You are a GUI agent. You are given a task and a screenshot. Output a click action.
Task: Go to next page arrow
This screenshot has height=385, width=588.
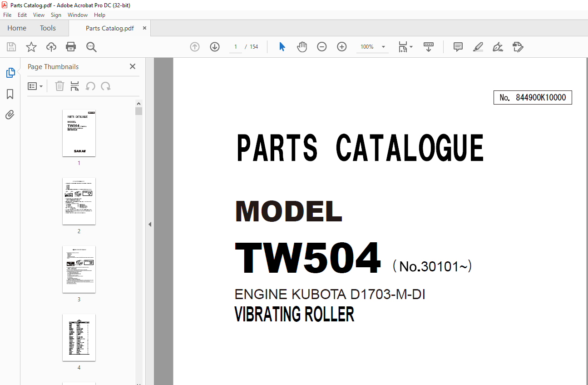pyautogui.click(x=215, y=47)
